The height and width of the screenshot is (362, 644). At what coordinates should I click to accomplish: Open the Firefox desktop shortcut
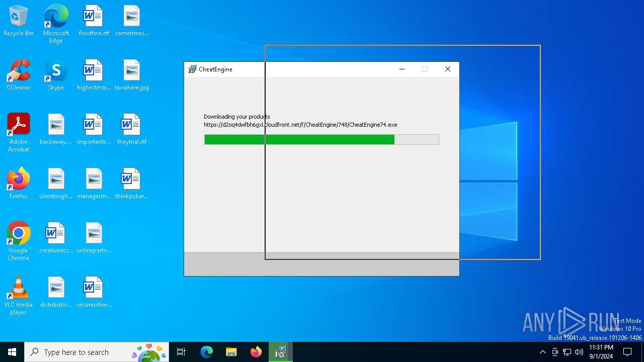19,184
